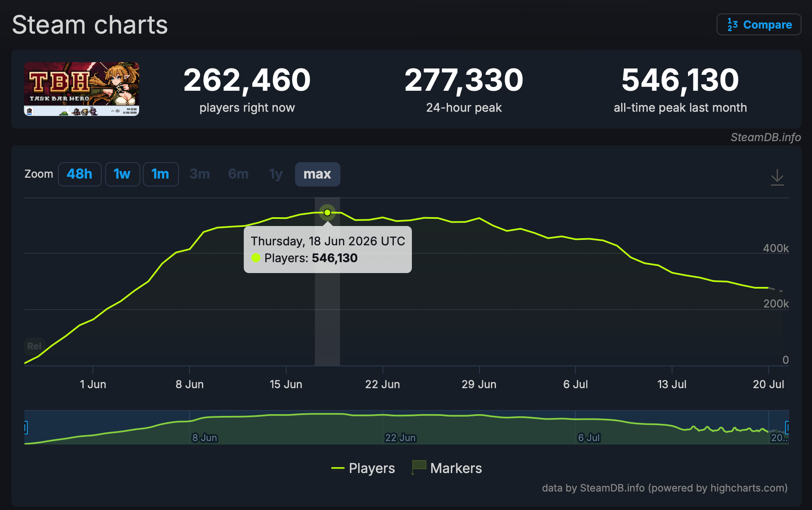Click the 546,130 all-time peak stat
The height and width of the screenshot is (510, 812).
(x=680, y=80)
